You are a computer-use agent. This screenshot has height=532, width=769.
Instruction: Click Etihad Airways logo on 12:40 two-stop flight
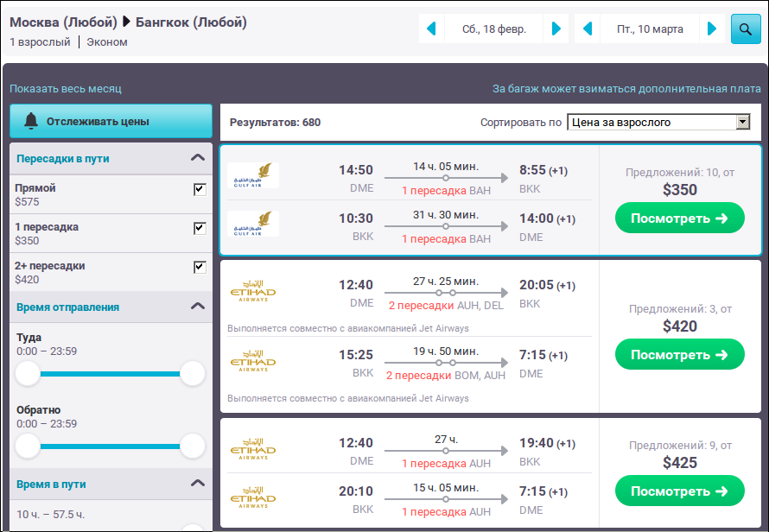[x=253, y=291]
